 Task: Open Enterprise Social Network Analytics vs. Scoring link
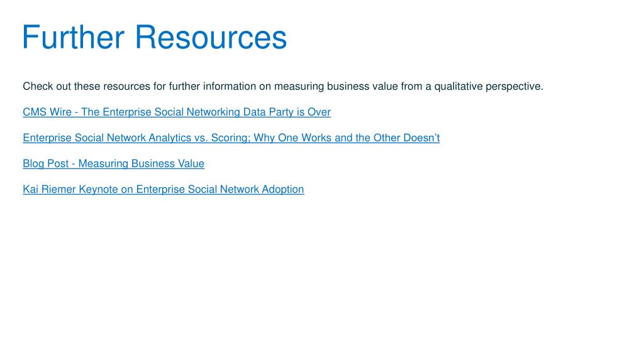231,138
